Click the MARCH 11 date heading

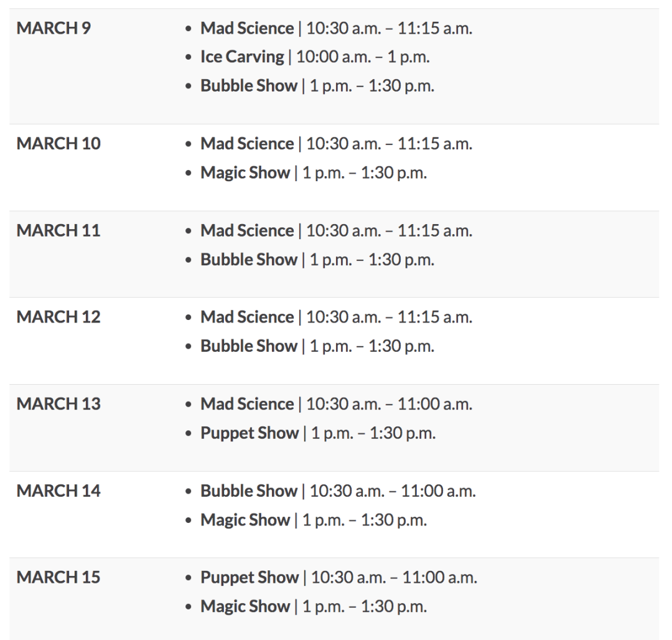pos(58,230)
